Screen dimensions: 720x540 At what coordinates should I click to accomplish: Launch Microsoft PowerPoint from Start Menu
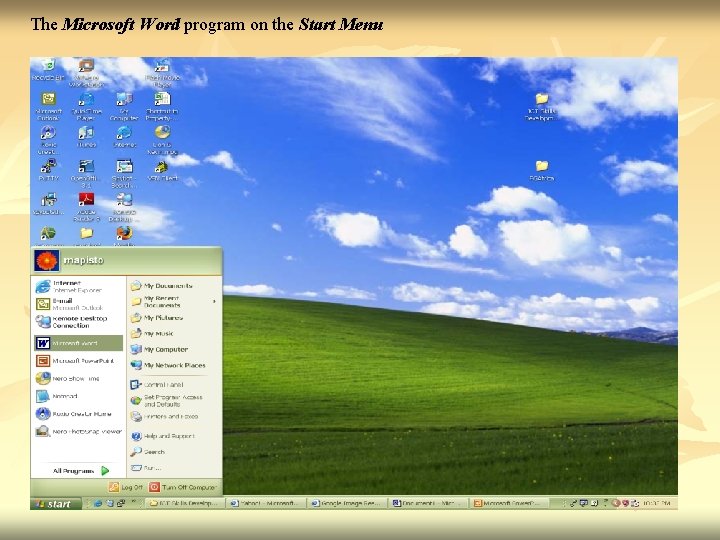point(79,361)
